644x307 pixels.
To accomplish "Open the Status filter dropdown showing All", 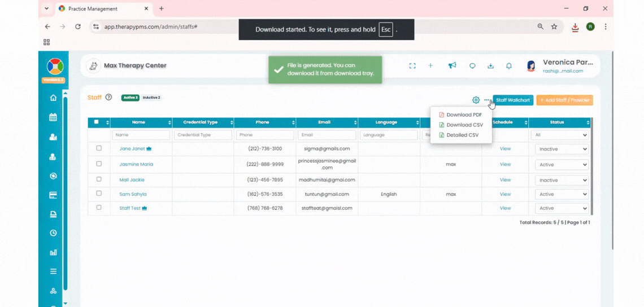I will point(559,135).
